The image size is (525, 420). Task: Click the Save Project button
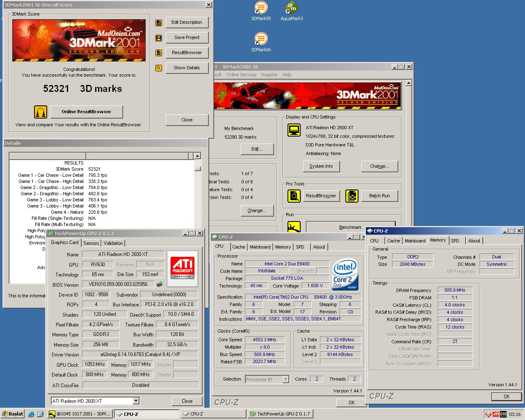[187, 38]
